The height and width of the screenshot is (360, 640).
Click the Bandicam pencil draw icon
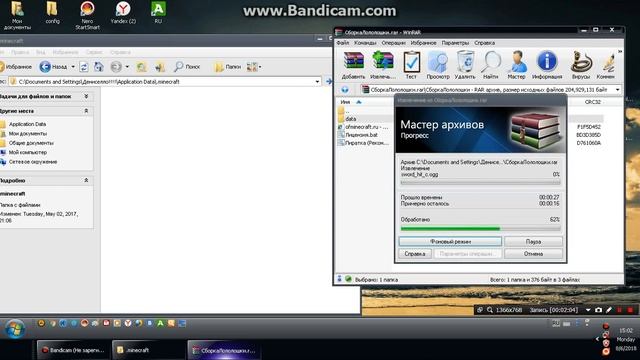pyautogui.click(x=609, y=310)
